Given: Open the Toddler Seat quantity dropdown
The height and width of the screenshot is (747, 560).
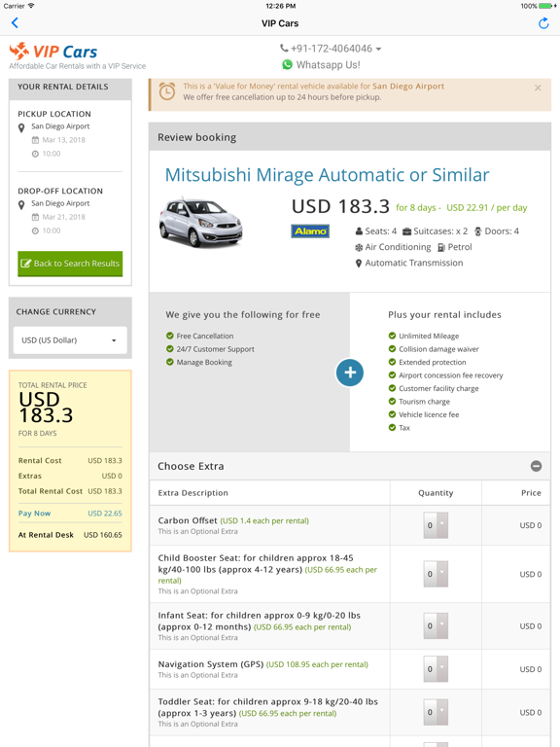Looking at the screenshot, I should point(436,712).
